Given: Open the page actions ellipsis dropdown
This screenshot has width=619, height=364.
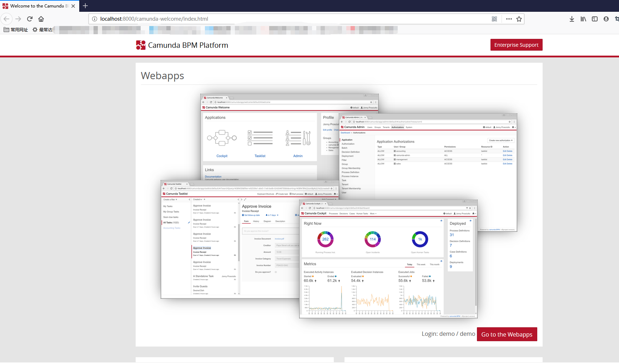Looking at the screenshot, I should coord(508,19).
